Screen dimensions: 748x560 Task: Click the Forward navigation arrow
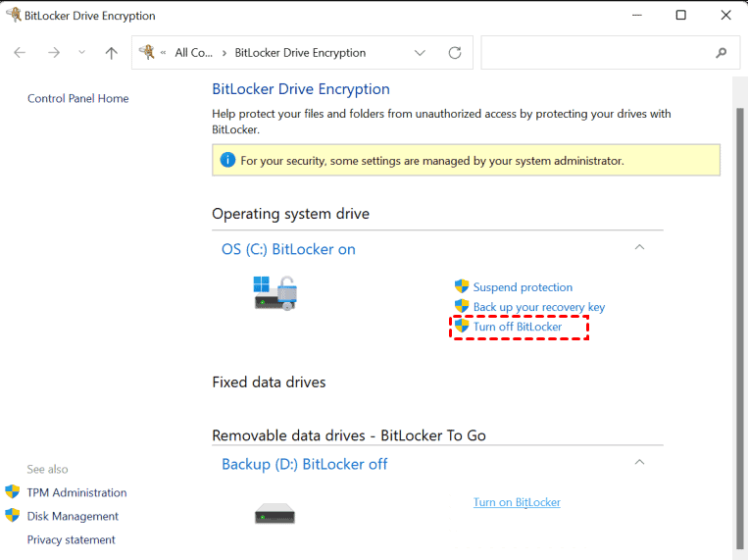pos(54,53)
